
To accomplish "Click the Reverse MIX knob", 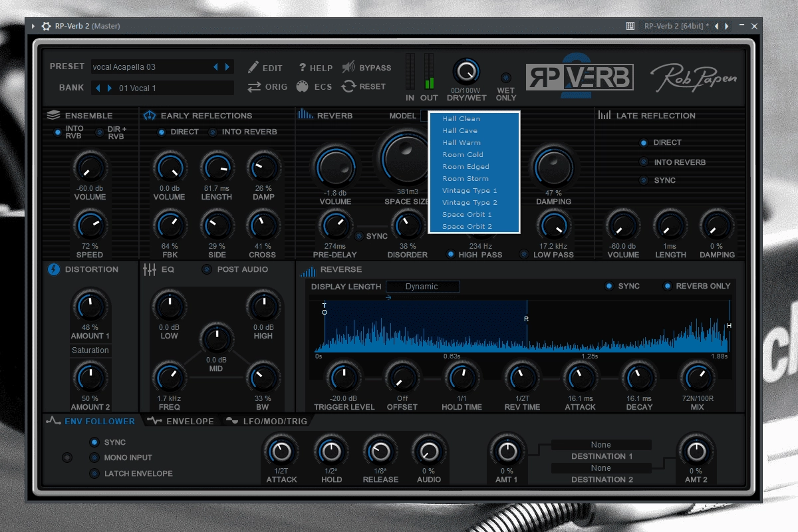I will pos(697,379).
